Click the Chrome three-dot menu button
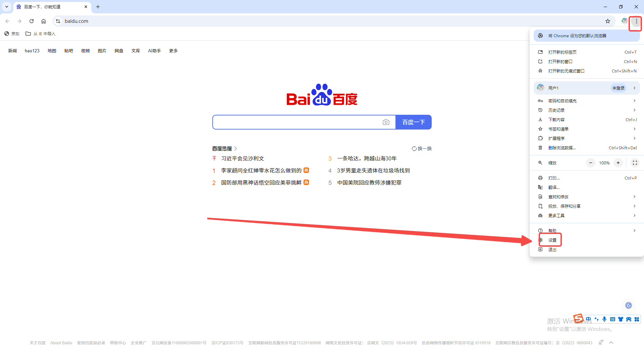 (x=636, y=21)
